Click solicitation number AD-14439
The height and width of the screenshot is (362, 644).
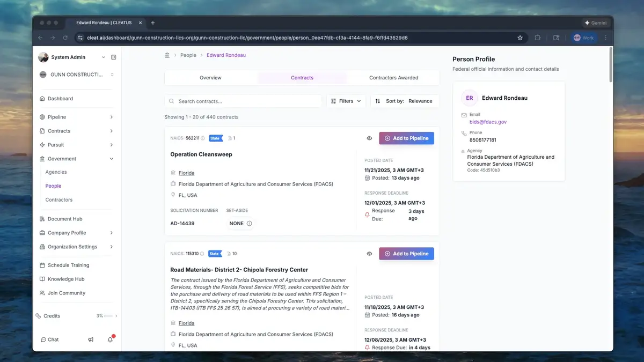click(x=182, y=224)
